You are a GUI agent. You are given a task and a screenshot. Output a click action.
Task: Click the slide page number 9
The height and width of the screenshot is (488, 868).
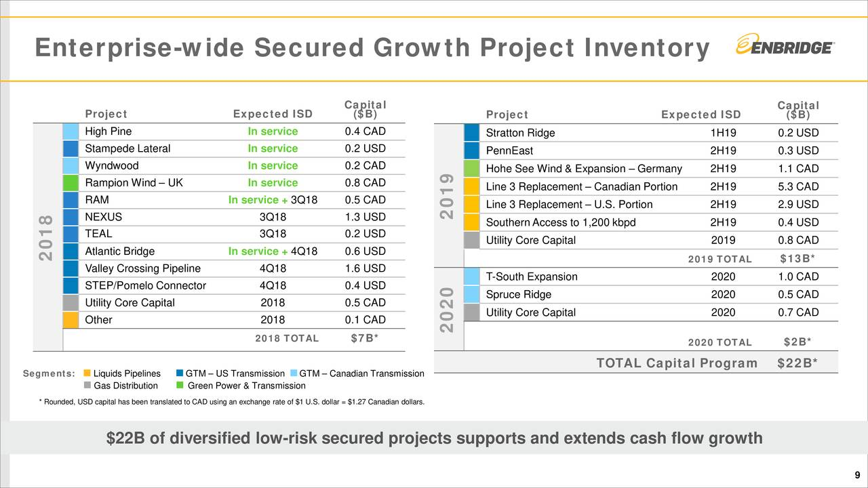857,474
